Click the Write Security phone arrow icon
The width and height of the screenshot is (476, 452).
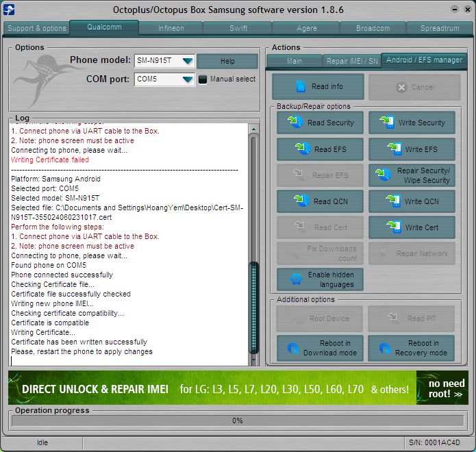(387, 122)
